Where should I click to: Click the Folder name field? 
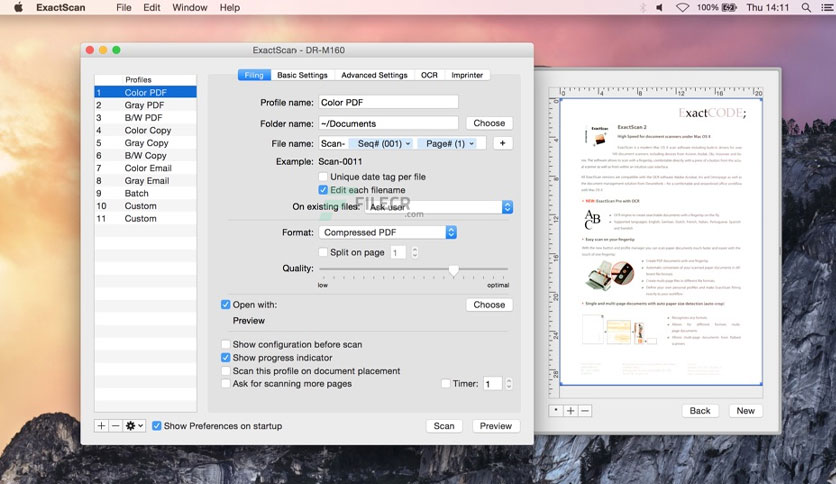coord(388,123)
